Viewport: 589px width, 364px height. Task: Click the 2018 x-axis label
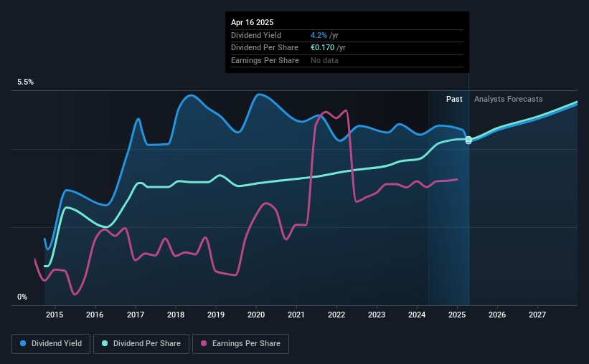point(176,315)
